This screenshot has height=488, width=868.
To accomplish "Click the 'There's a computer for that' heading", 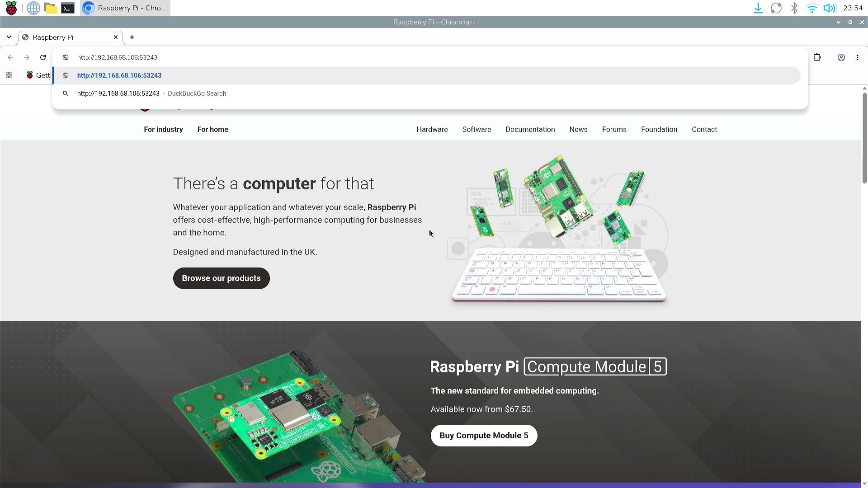I will 274,184.
